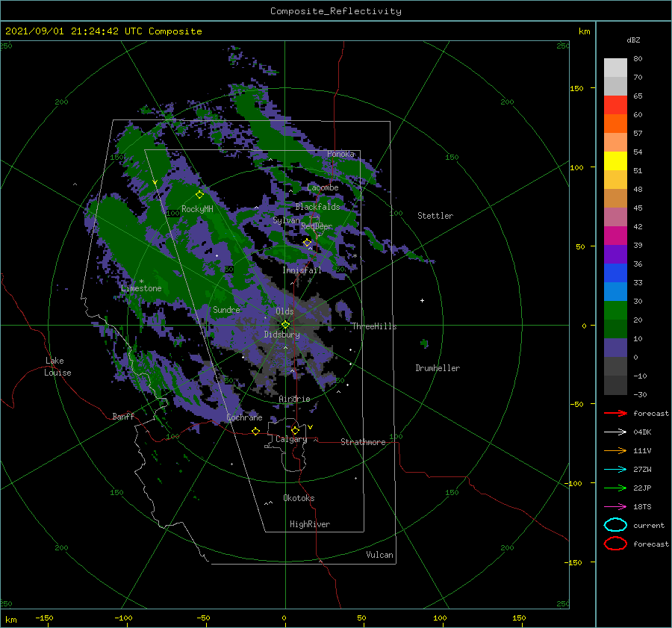
Task: Click the green 22JP arrow in legend
Action: pos(615,488)
